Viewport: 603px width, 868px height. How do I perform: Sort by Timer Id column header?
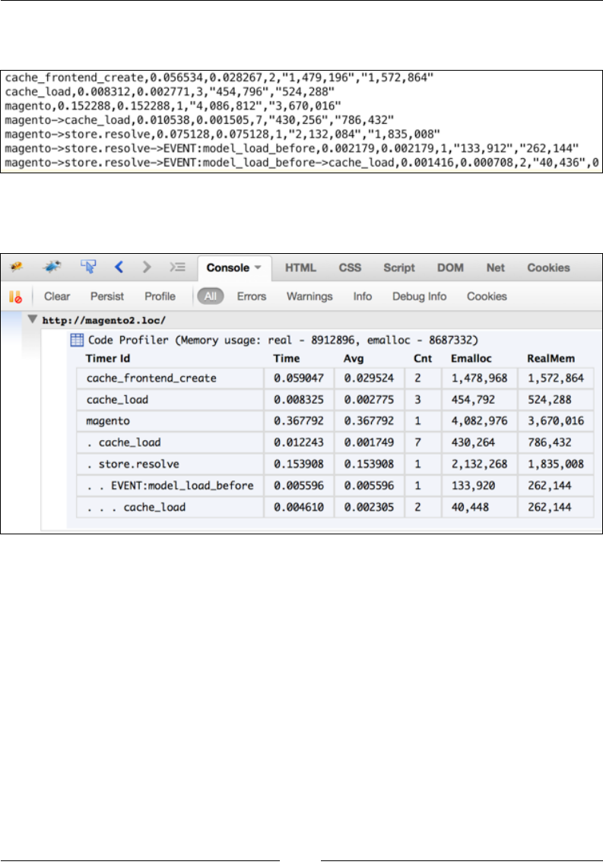[108, 358]
